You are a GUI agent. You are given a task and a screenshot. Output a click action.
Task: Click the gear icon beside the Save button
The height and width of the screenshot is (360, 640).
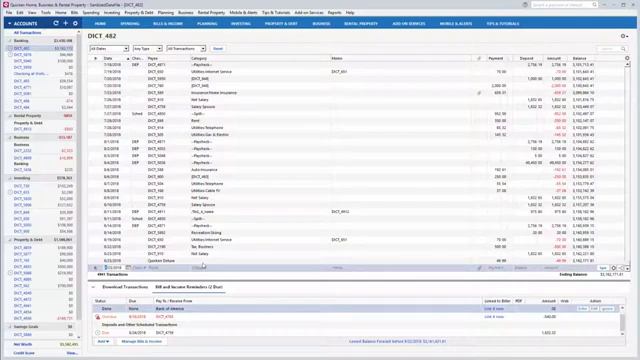coord(613,268)
